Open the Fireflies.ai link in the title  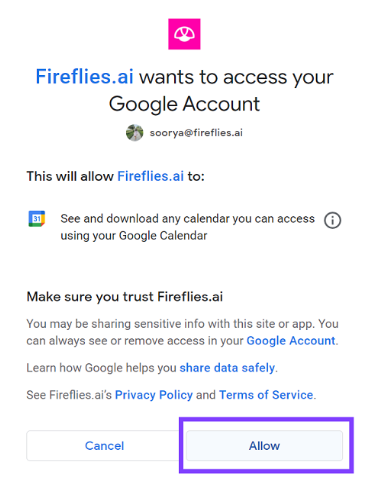[x=85, y=77]
